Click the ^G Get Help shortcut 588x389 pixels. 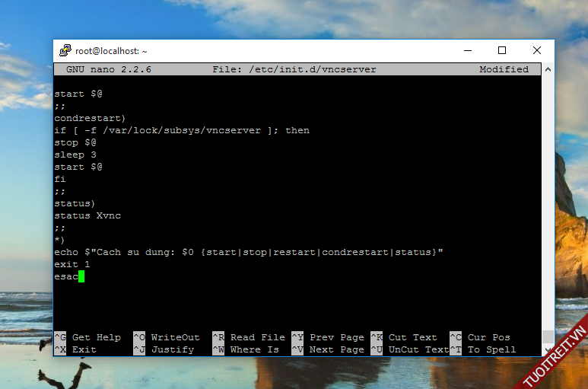[87, 337]
